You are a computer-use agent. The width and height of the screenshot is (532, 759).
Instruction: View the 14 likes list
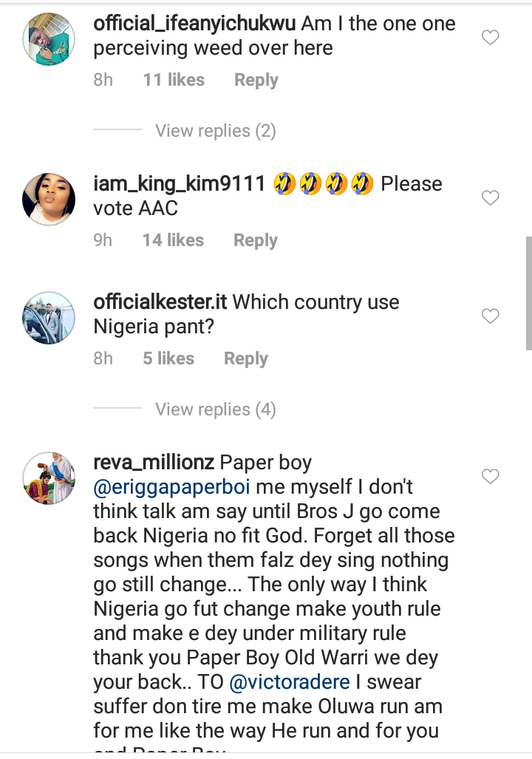[x=173, y=240]
